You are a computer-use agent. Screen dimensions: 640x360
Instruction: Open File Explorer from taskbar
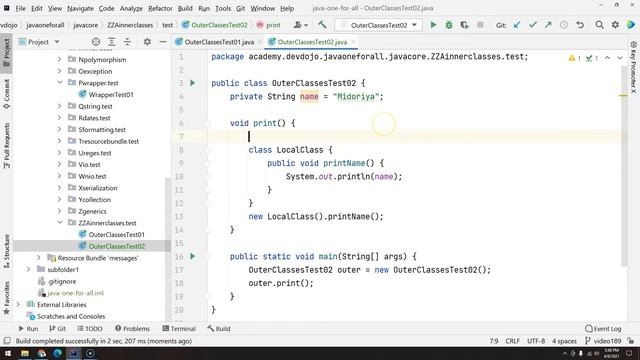coord(25,353)
